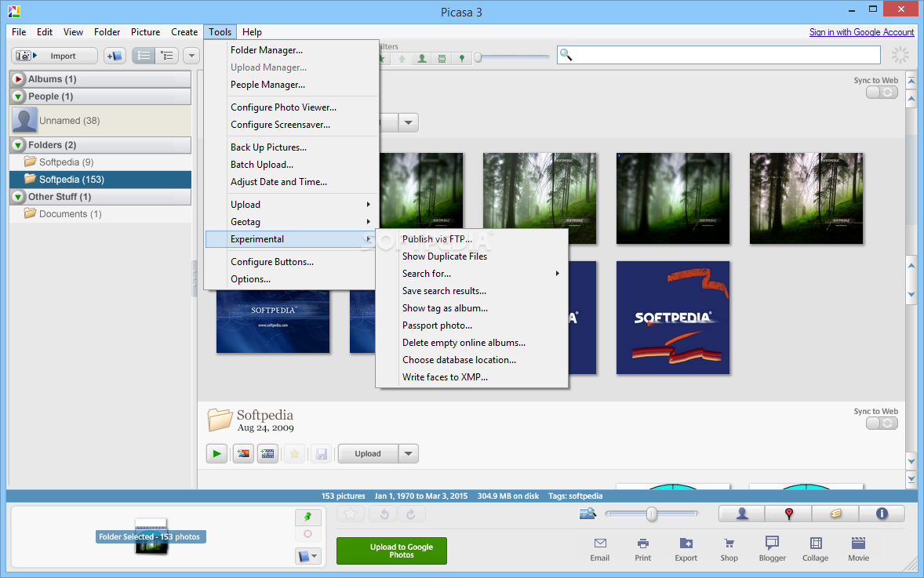
Task: Select Show Duplicate Files
Action: pos(471,256)
